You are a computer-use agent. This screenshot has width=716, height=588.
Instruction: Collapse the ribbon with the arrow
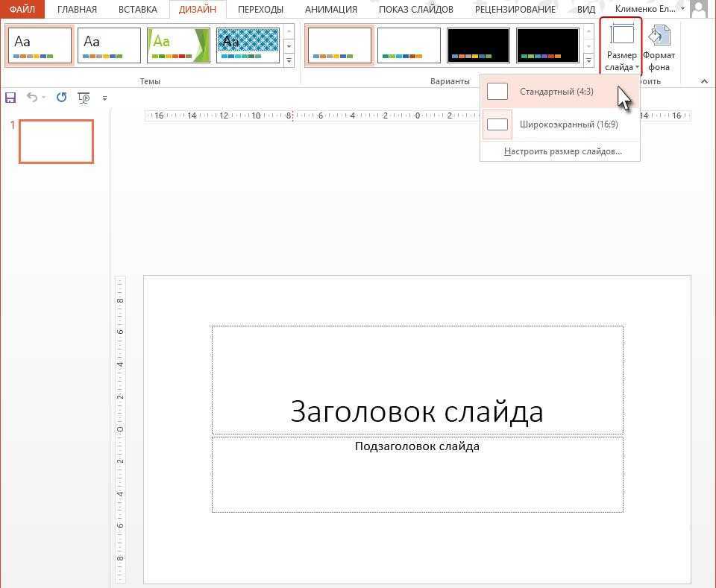click(705, 81)
